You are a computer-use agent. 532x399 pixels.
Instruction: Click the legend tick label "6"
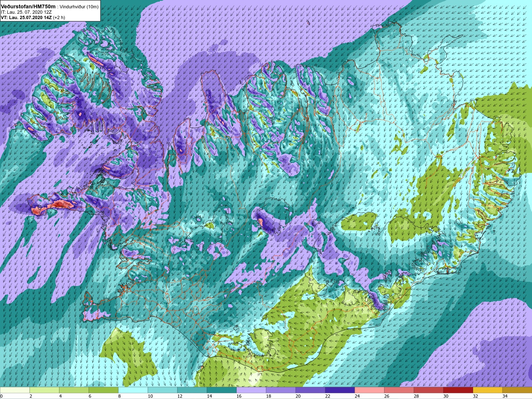[90, 396]
